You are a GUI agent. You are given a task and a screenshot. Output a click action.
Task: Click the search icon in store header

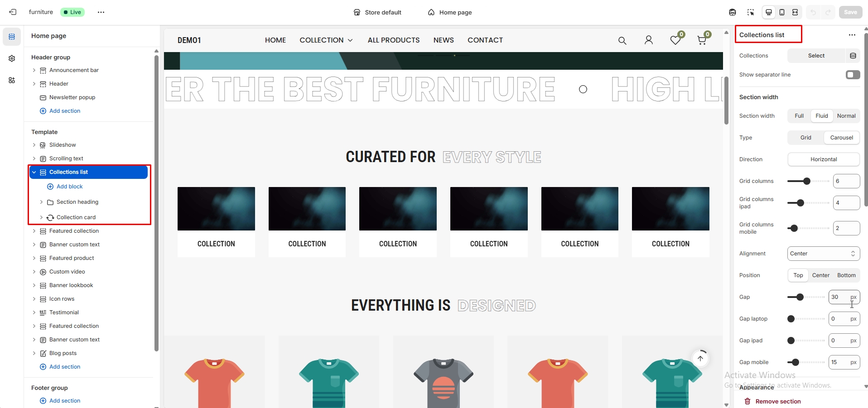tap(622, 41)
